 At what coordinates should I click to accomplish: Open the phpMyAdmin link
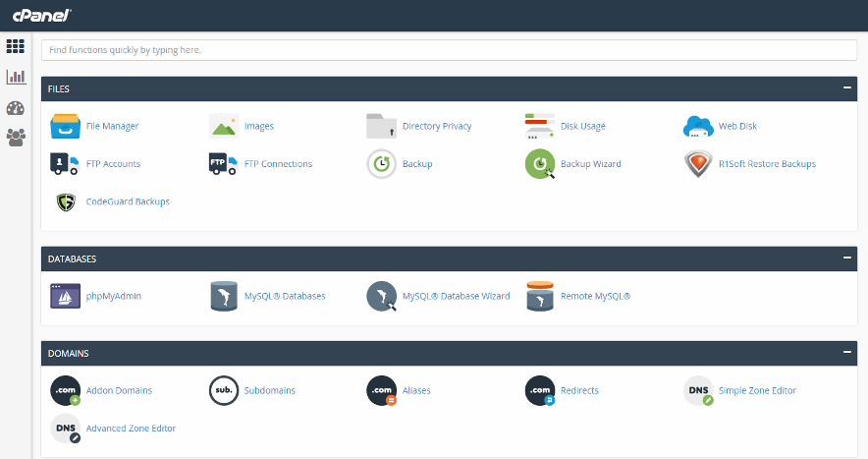114,296
